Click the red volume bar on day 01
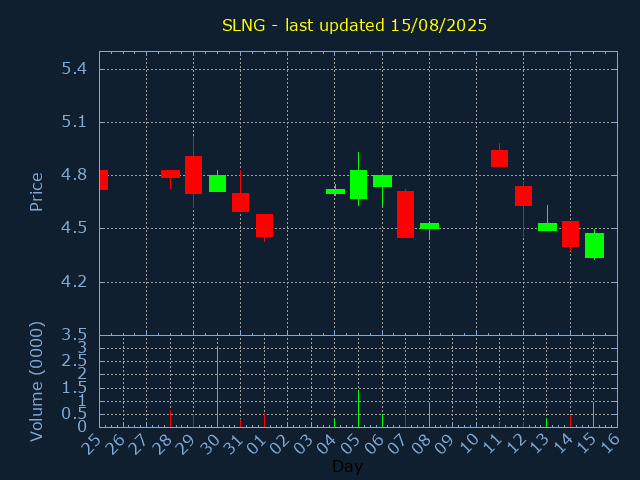This screenshot has width=640, height=480. (x=264, y=420)
